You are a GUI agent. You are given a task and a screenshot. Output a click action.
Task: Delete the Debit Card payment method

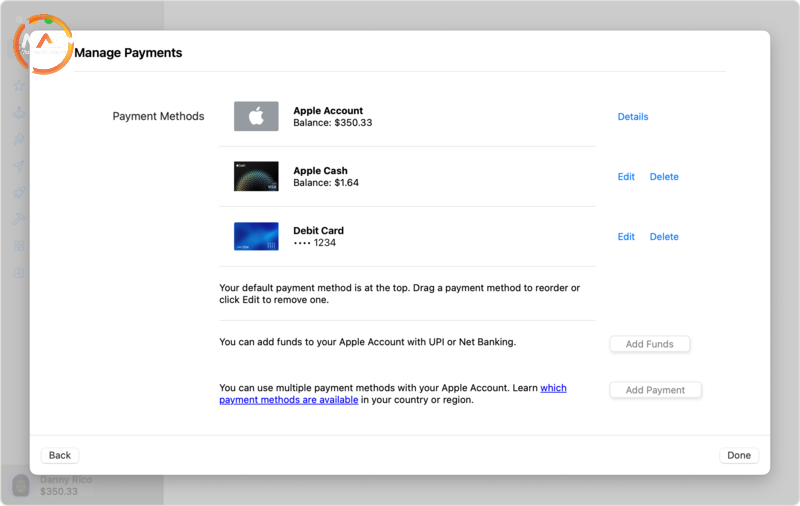[664, 237]
